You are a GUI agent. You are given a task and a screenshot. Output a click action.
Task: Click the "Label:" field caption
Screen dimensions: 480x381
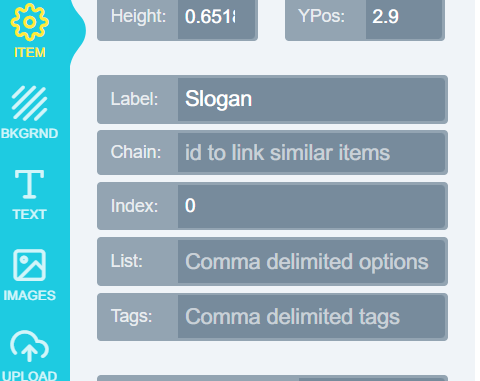tap(134, 99)
